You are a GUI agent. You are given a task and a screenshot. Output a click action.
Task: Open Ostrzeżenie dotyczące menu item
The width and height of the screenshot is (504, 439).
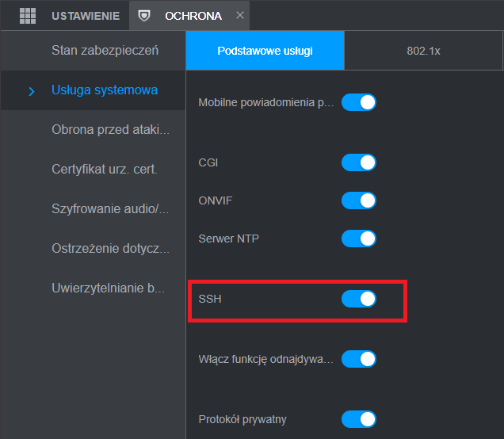click(110, 248)
